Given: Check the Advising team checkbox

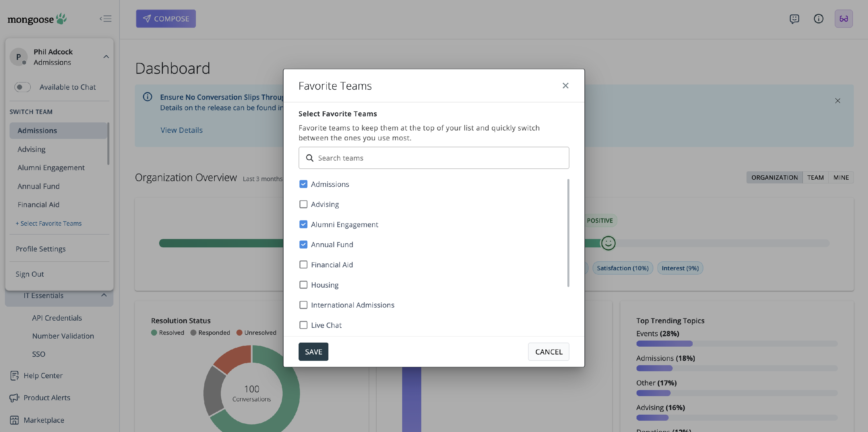Looking at the screenshot, I should [x=303, y=204].
